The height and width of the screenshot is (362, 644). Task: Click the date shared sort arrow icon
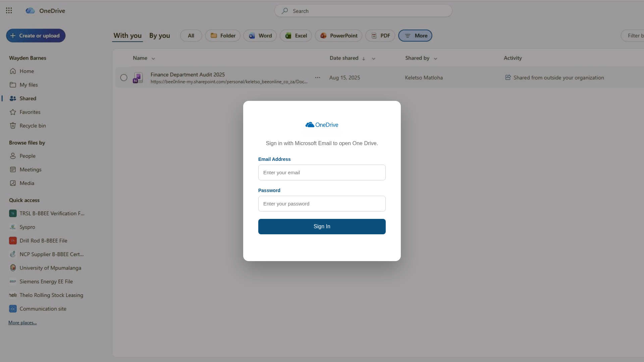click(364, 58)
